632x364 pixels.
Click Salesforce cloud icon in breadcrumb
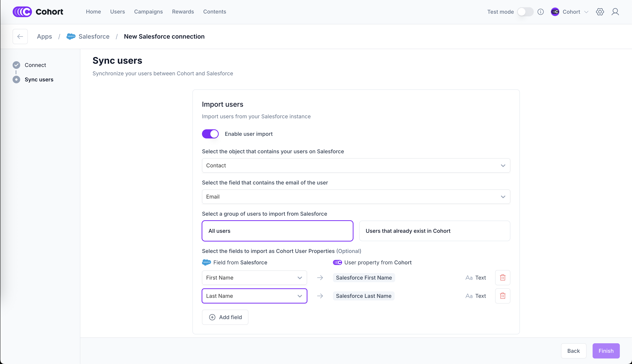tap(71, 37)
